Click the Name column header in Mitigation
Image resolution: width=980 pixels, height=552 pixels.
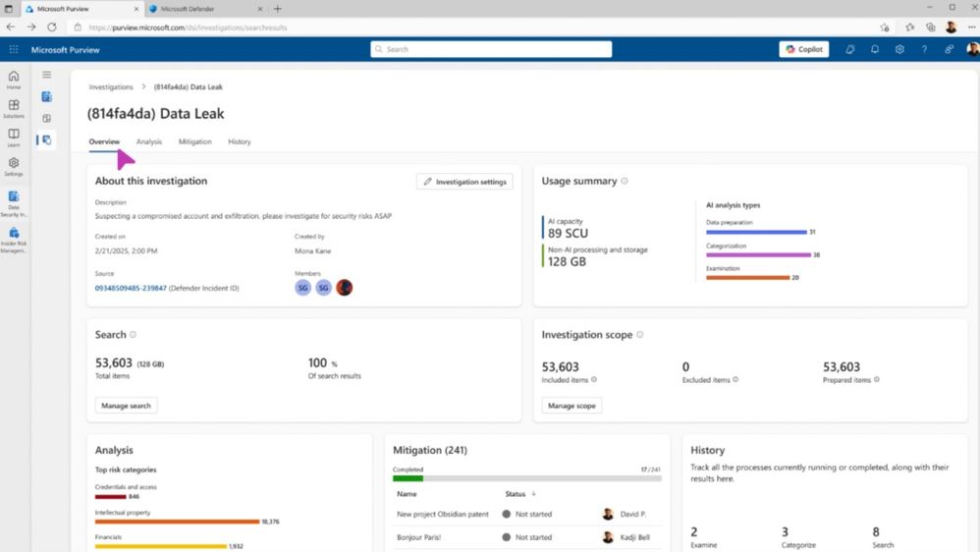(407, 494)
